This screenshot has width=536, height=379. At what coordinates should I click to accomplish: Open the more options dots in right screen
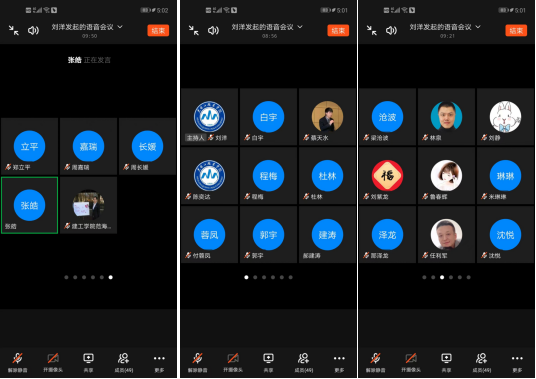coord(517,363)
